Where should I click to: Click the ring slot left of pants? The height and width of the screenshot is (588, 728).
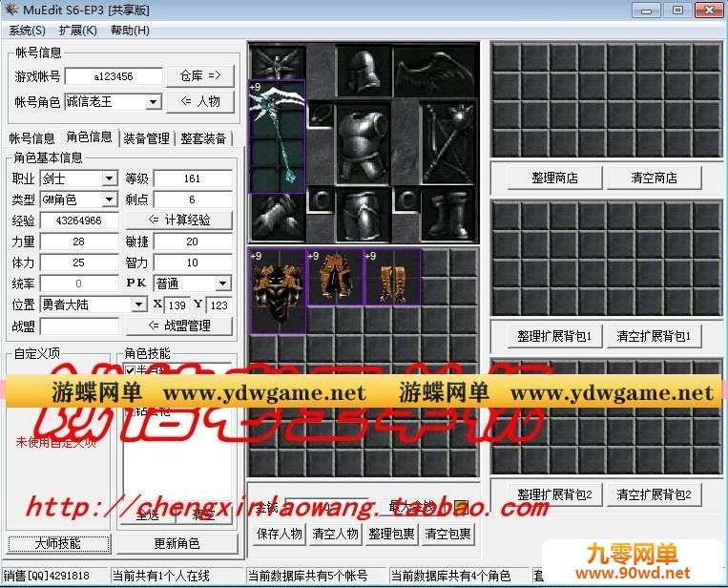tap(321, 200)
